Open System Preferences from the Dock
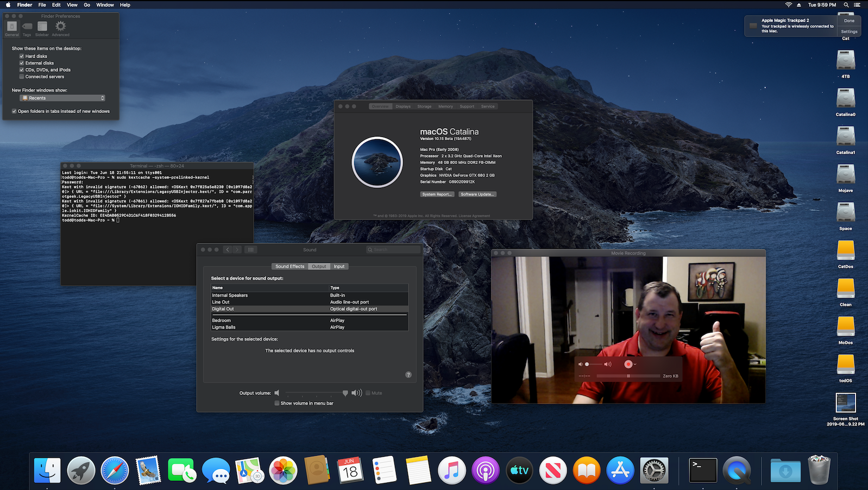The image size is (868, 490). click(x=654, y=470)
